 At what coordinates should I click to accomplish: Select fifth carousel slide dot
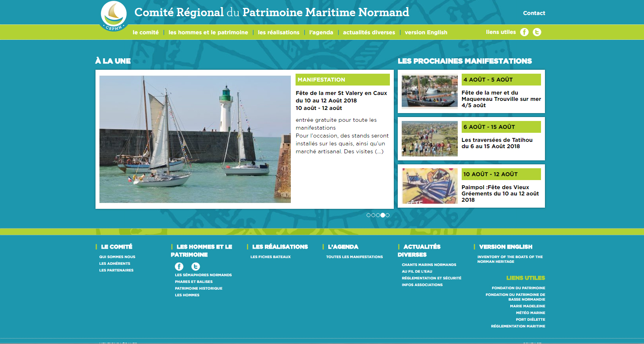coord(388,215)
